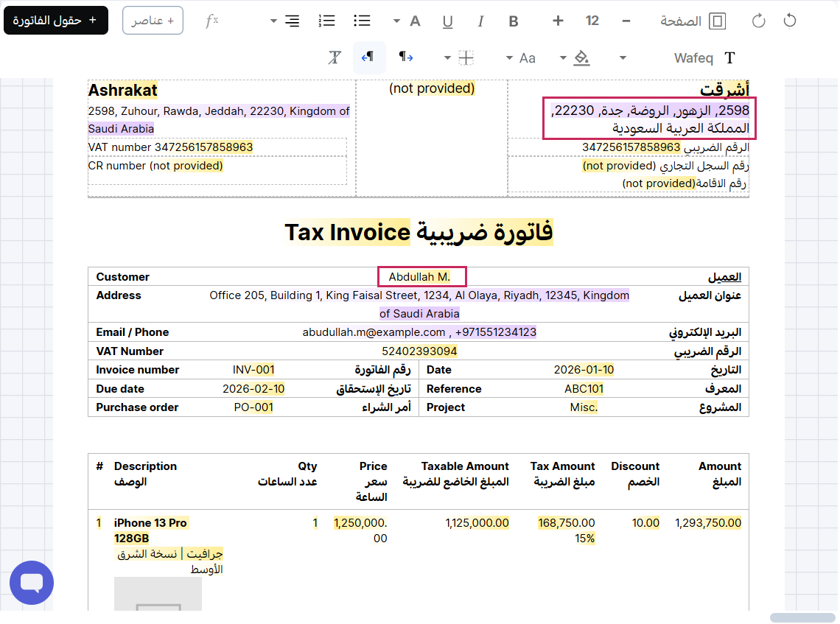Viewport: 840px width, 624px height.
Task: Click the customer address Office 205 text
Action: point(419,304)
